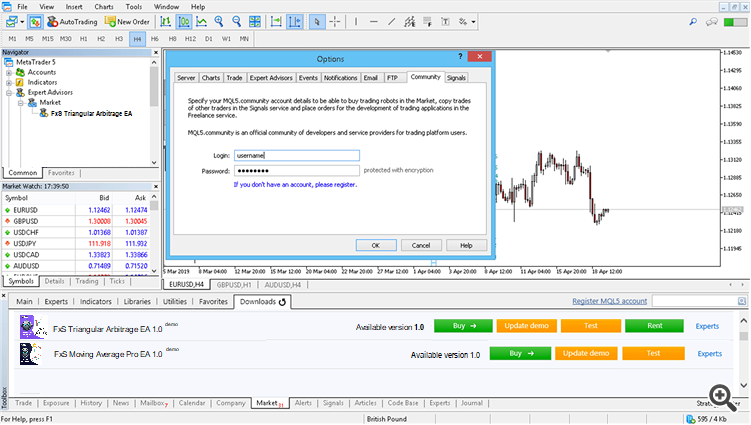Open the Tools menu

[x=134, y=7]
